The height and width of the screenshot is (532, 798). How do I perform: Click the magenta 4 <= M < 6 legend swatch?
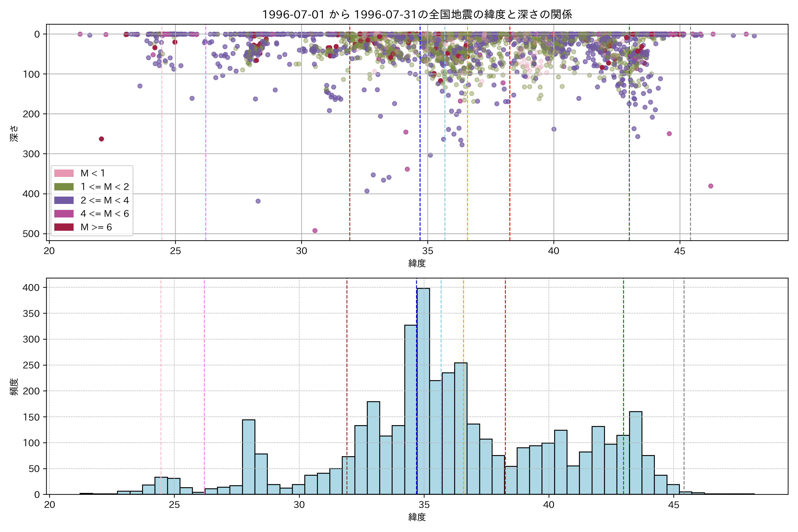click(x=64, y=214)
